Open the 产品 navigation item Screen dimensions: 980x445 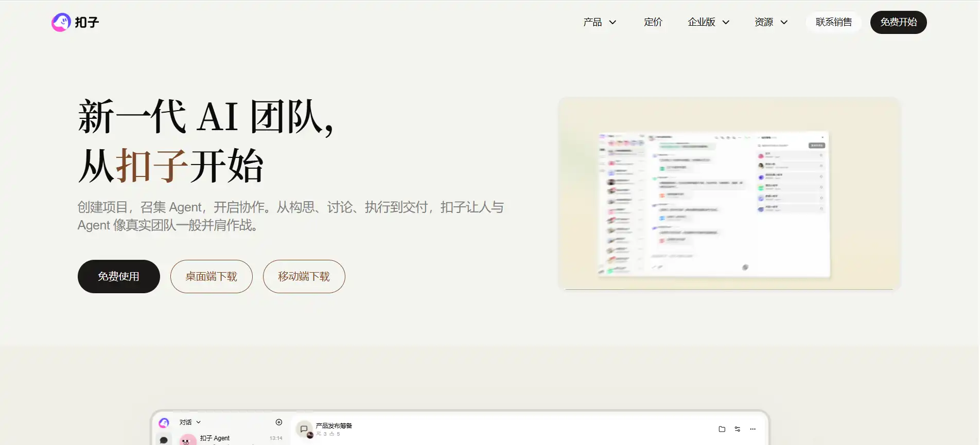tap(592, 22)
